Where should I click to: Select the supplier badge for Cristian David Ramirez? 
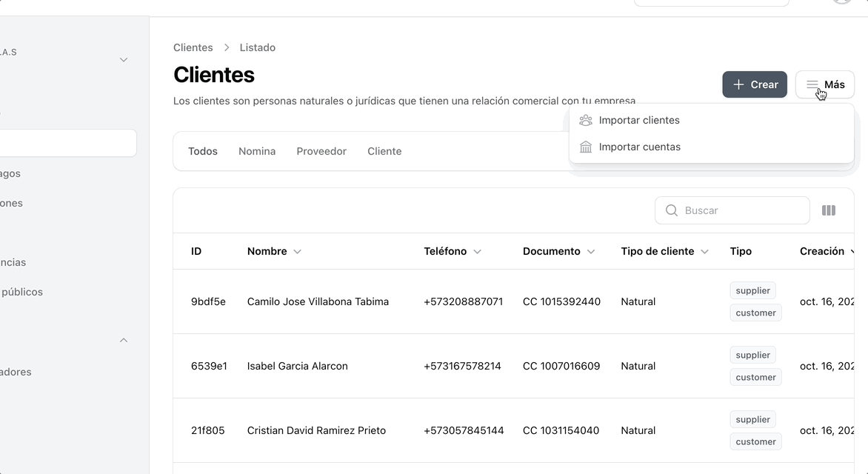(x=752, y=419)
